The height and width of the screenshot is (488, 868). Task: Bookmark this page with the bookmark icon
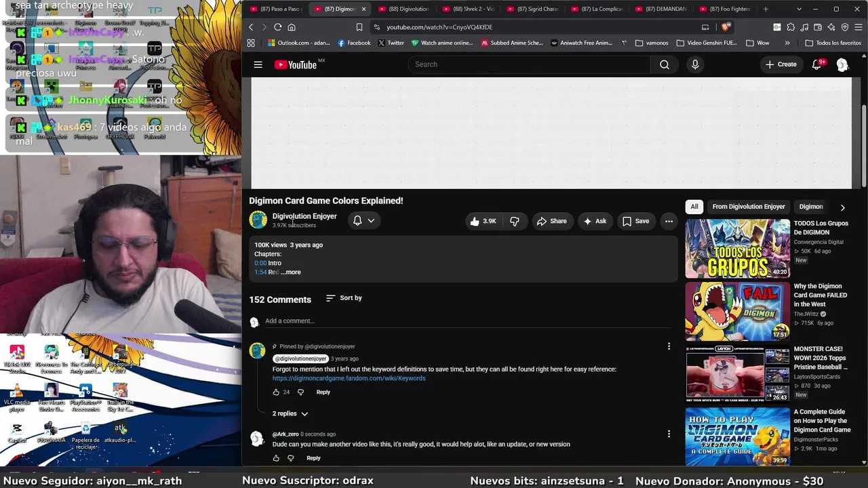[x=359, y=27]
